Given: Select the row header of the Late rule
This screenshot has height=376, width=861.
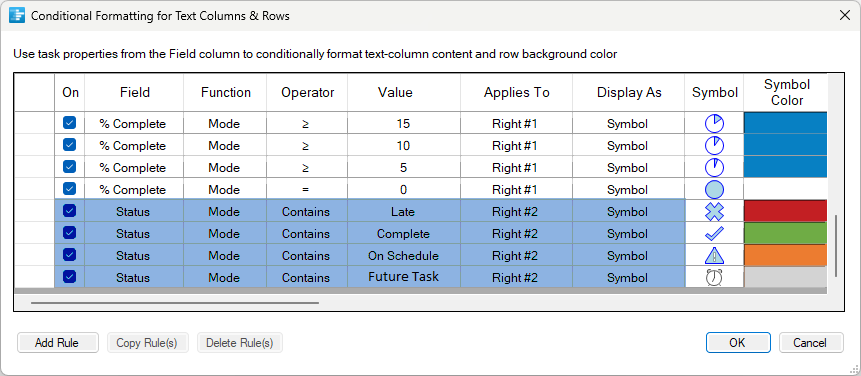Looking at the screenshot, I should point(34,211).
